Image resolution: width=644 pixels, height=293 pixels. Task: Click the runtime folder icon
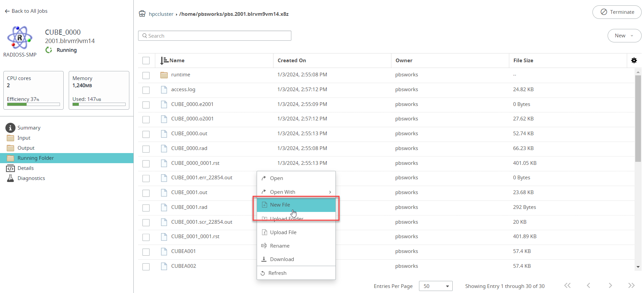point(164,75)
